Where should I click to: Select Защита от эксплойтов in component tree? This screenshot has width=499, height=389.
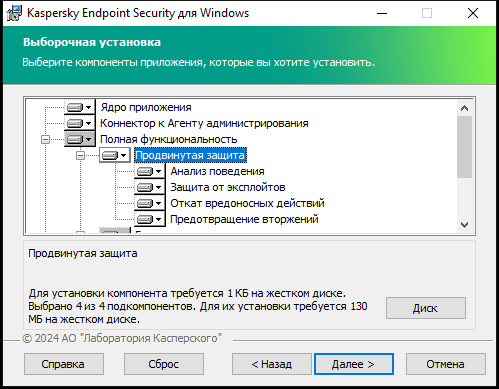[228, 187]
